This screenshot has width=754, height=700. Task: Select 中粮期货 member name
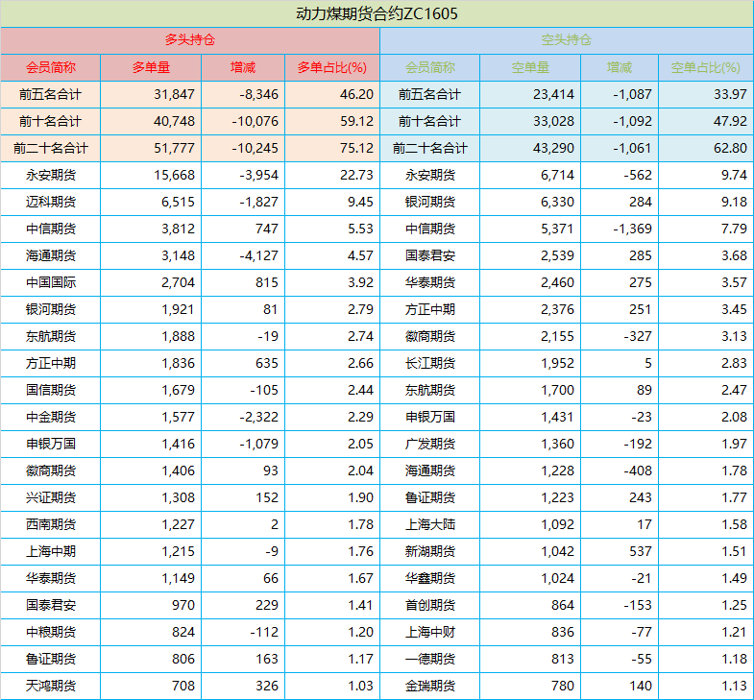(51, 633)
